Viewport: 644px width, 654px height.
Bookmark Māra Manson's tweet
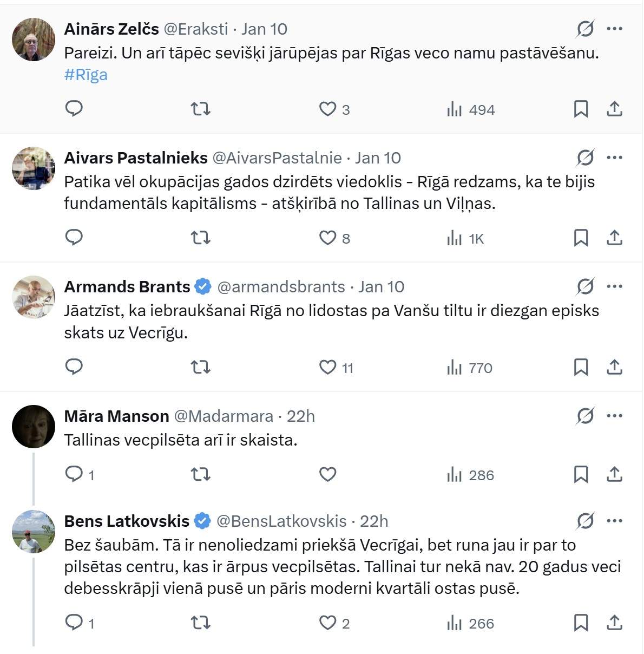point(581,475)
